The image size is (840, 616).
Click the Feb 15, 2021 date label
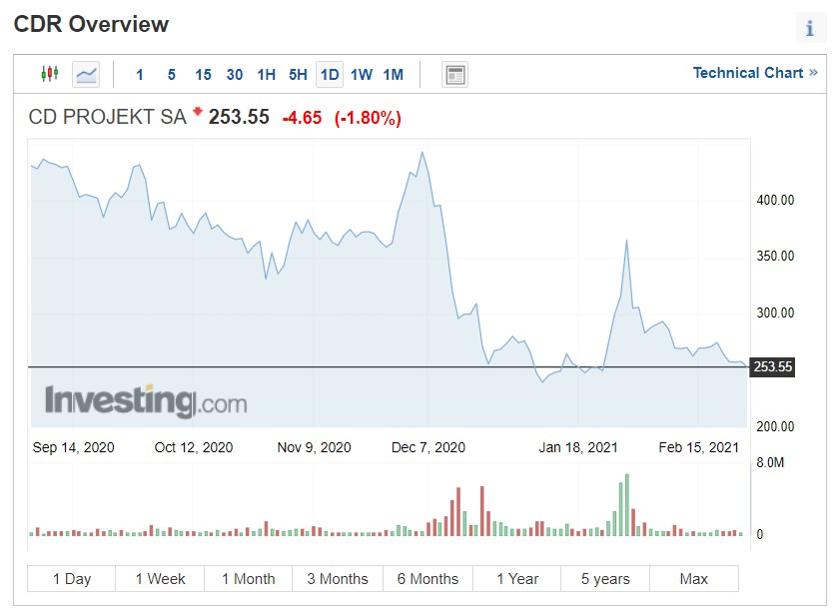[698, 447]
